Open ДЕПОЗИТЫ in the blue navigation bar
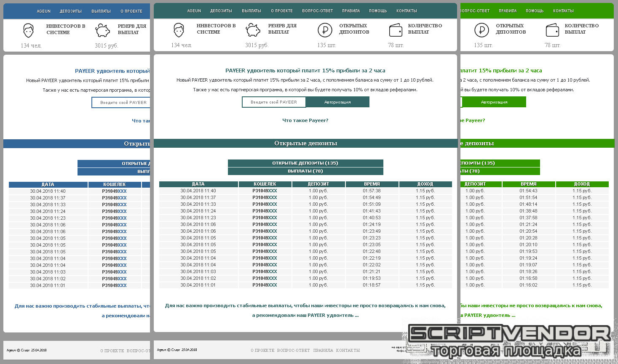Image resolution: width=618 pixels, height=364 pixels. point(71,11)
